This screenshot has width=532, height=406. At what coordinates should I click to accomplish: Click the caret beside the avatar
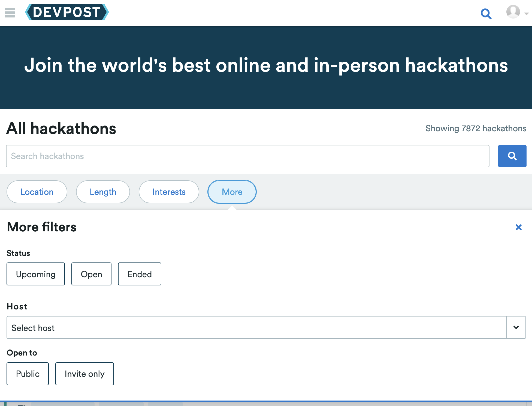click(527, 14)
